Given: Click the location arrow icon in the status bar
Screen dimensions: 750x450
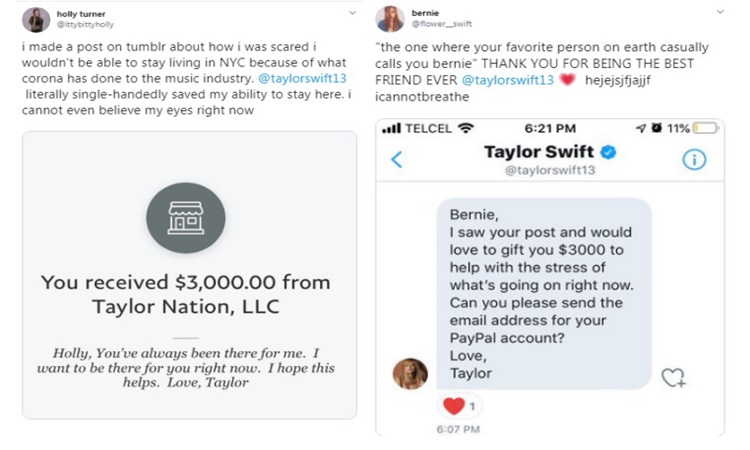Looking at the screenshot, I should [641, 128].
